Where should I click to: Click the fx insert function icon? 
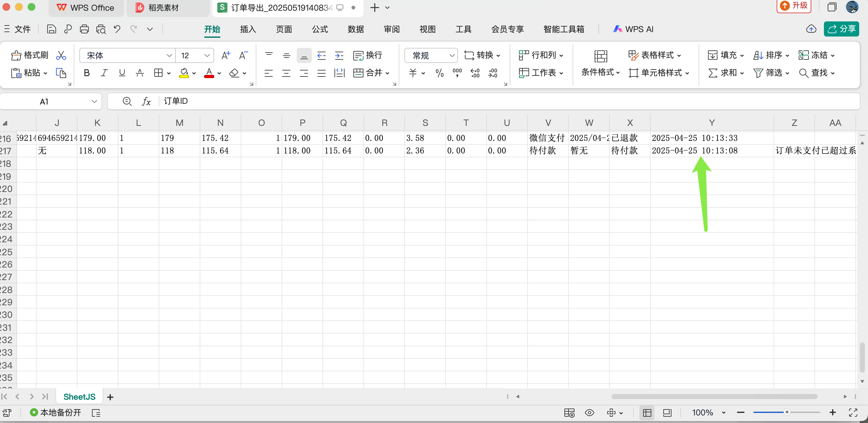tap(146, 101)
